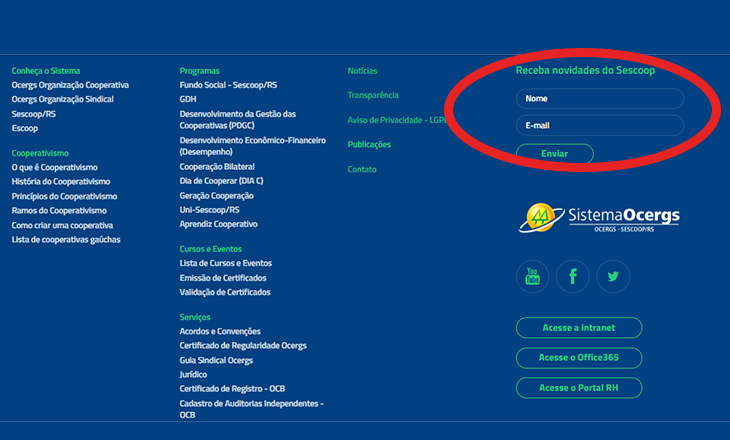Open Princípios do Cooperativismo link

[x=64, y=196]
